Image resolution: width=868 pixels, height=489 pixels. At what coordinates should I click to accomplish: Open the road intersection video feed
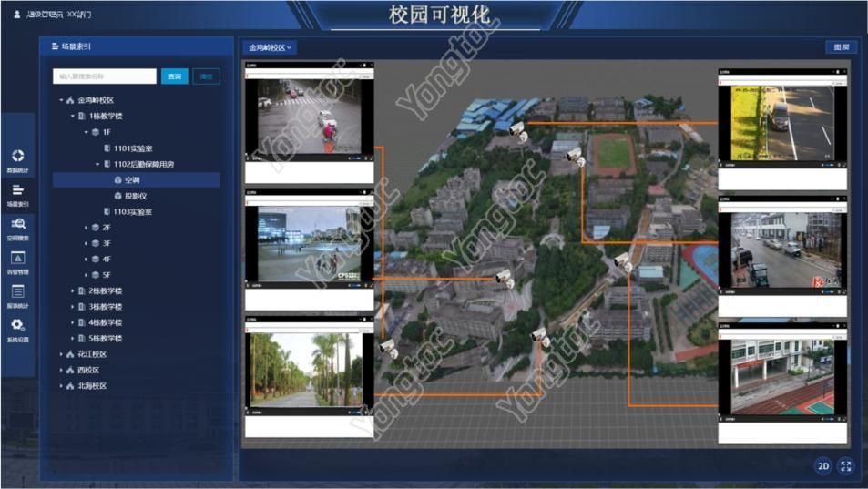pyautogui.click(x=310, y=117)
